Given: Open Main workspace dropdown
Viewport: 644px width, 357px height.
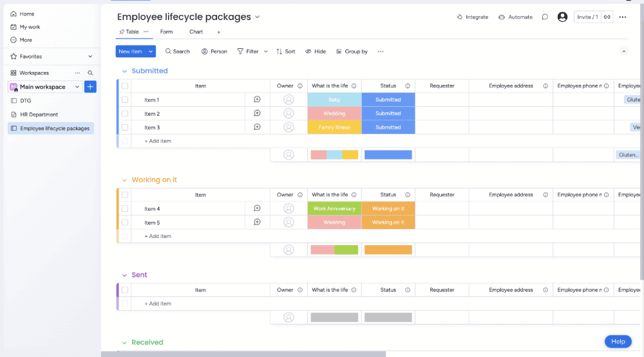Looking at the screenshot, I should [x=77, y=87].
